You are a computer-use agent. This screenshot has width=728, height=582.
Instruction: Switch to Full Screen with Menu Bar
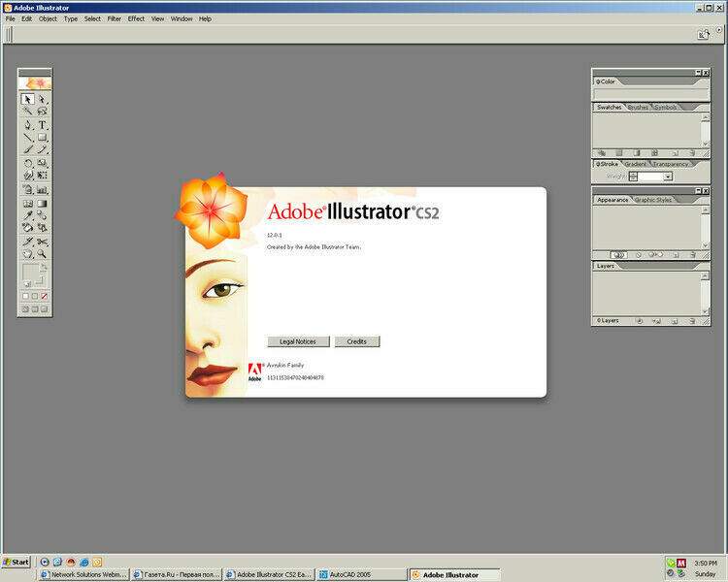35,309
